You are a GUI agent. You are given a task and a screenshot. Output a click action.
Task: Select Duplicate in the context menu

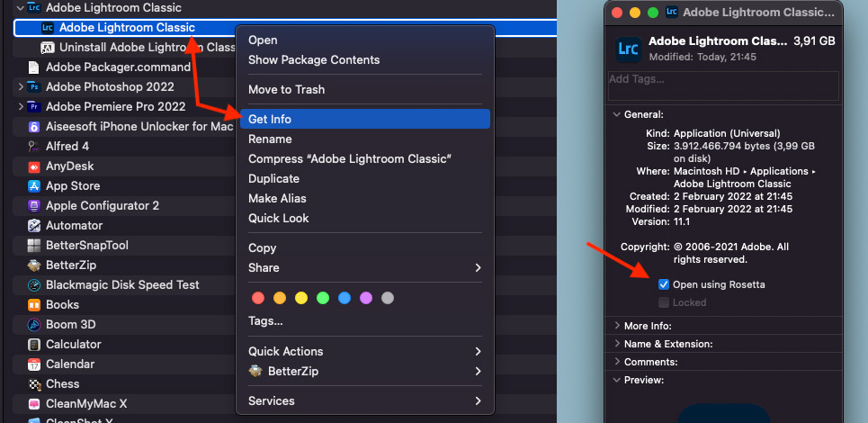click(365, 179)
